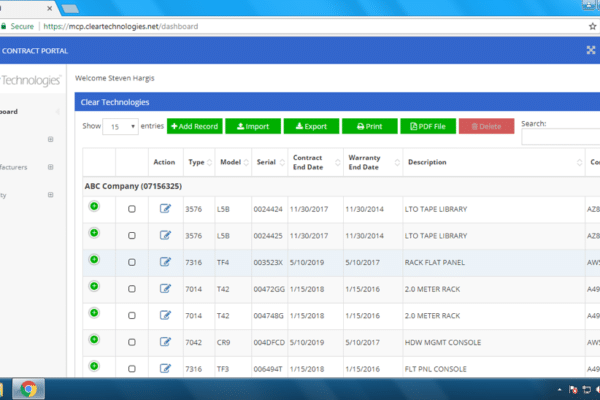The height and width of the screenshot is (400, 600).
Task: Click the red Delete button
Action: point(486,126)
